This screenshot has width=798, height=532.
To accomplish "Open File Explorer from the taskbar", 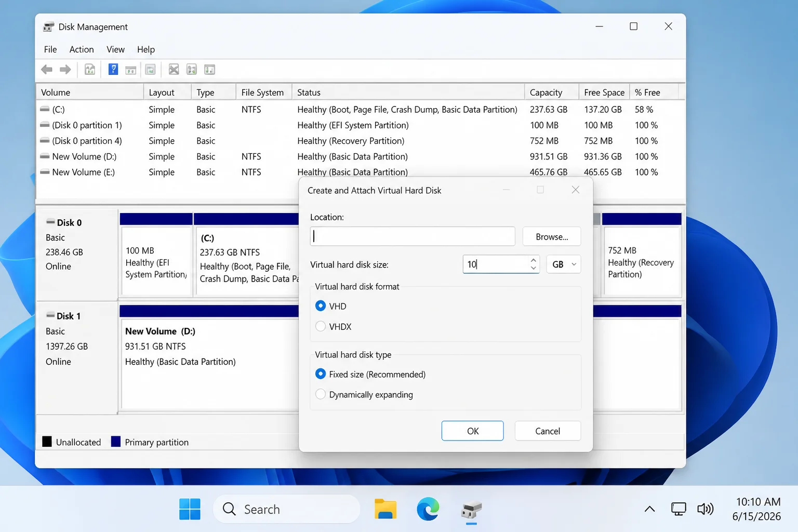I will [x=385, y=509].
